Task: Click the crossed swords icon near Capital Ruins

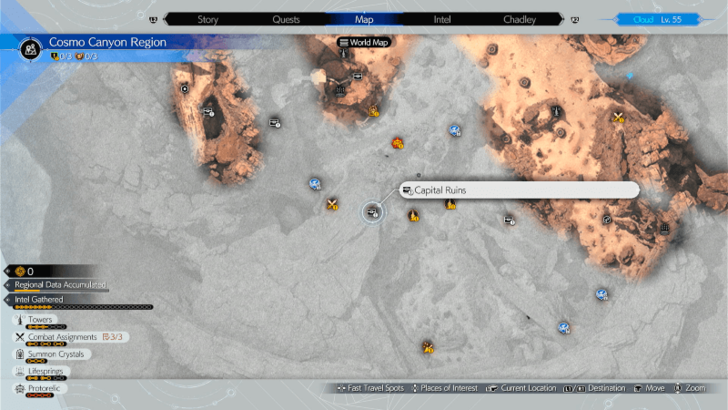Action: pyautogui.click(x=332, y=203)
